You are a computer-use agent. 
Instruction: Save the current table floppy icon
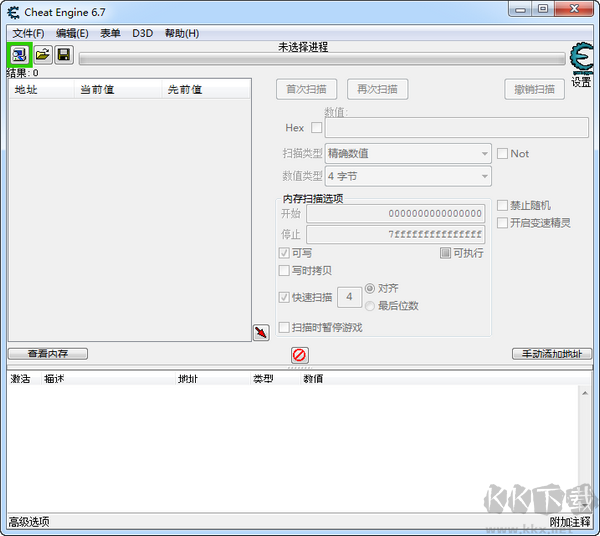click(64, 55)
